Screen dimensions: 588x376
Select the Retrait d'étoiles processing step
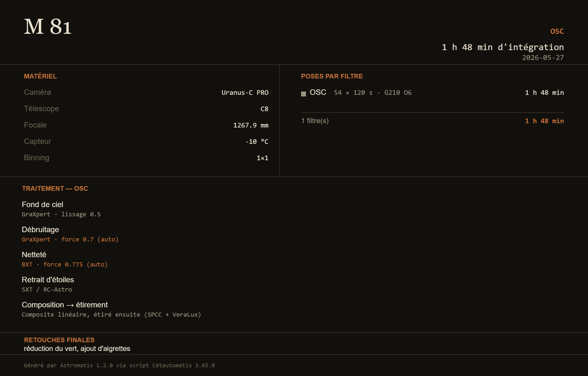[48, 280]
